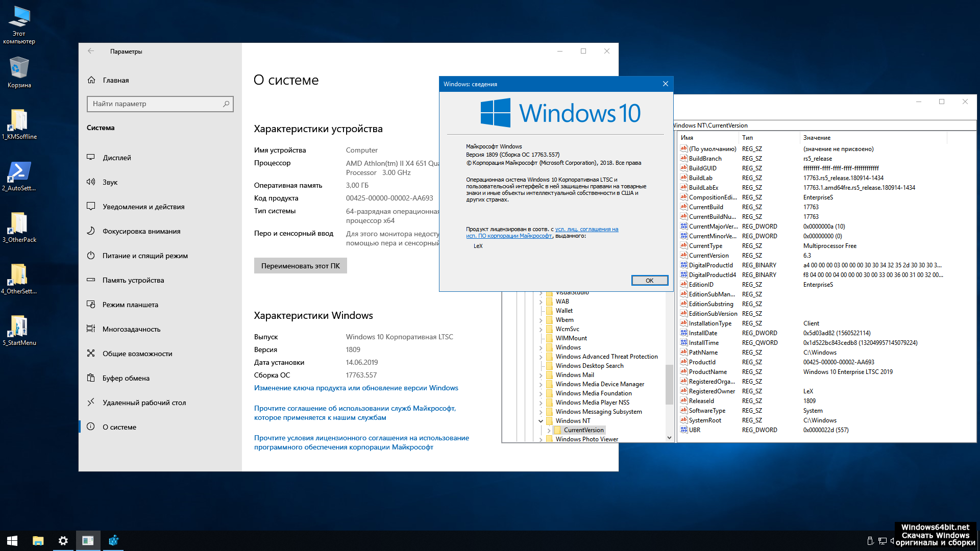This screenshot has width=980, height=551.
Task: Open the Remote Desktop sidebar icon
Action: (91, 402)
